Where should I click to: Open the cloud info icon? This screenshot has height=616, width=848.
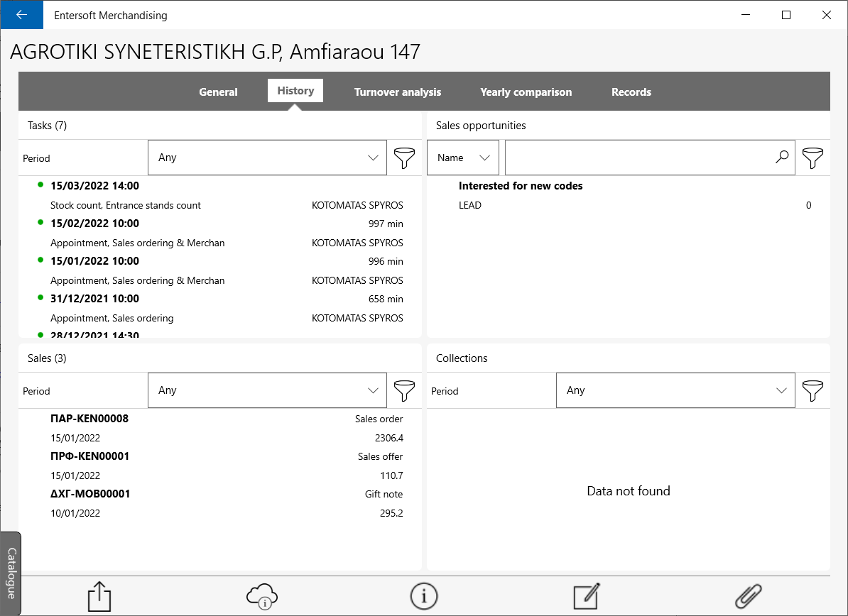click(x=262, y=596)
